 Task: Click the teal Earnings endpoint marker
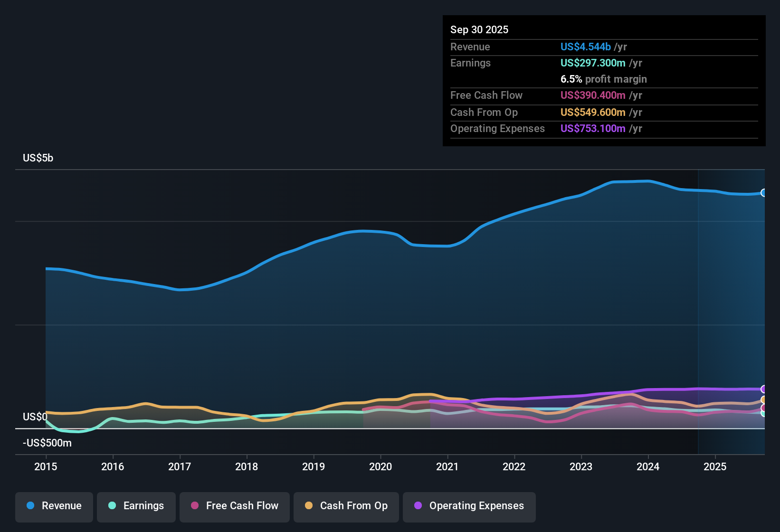(x=764, y=414)
